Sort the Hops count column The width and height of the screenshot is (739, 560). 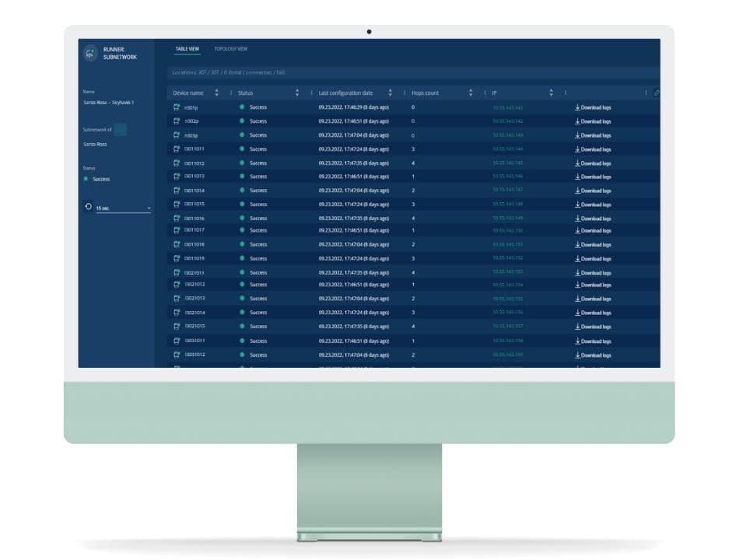tap(471, 93)
